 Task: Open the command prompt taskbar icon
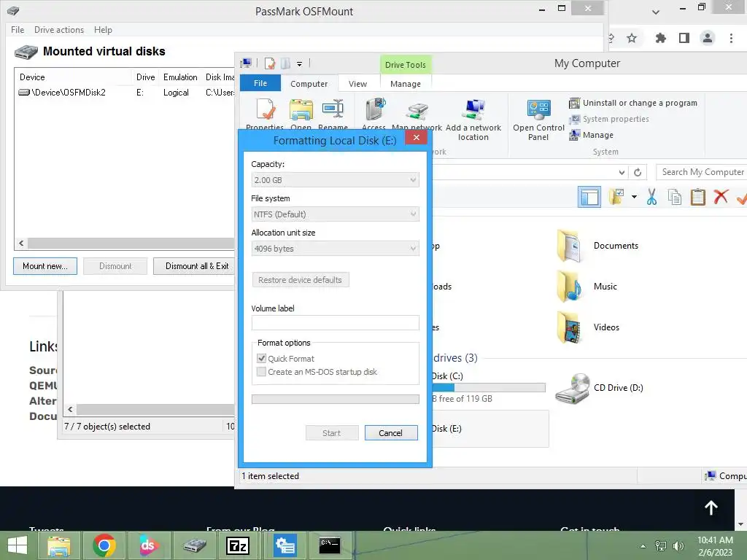(x=330, y=545)
